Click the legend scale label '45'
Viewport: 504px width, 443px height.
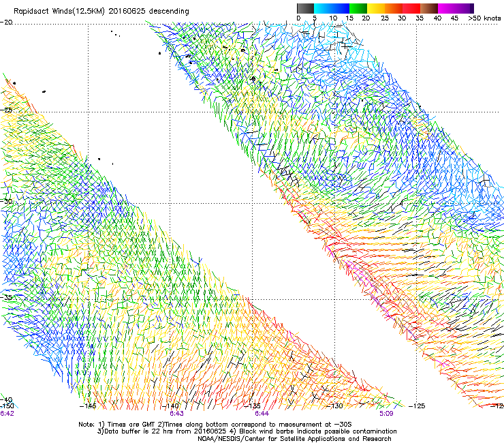tap(454, 18)
